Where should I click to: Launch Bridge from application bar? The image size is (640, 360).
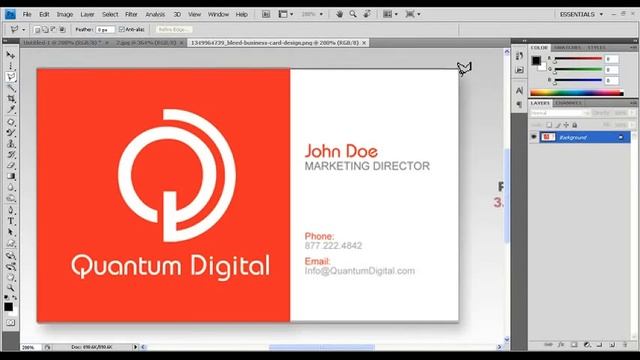pyautogui.click(x=266, y=14)
